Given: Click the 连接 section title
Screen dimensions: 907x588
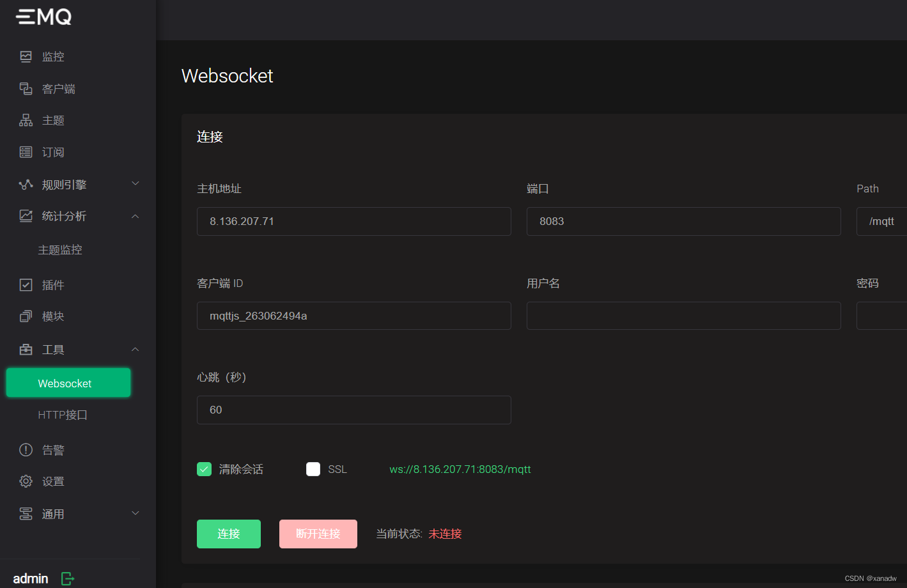Looking at the screenshot, I should tap(210, 137).
